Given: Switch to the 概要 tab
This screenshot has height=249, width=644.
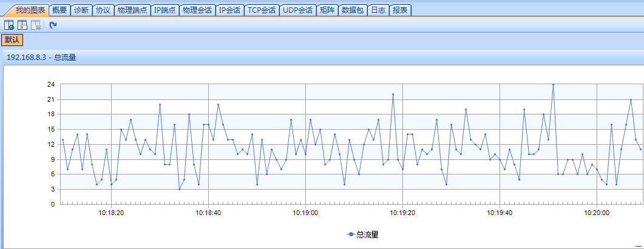Looking at the screenshot, I should 59,10.
